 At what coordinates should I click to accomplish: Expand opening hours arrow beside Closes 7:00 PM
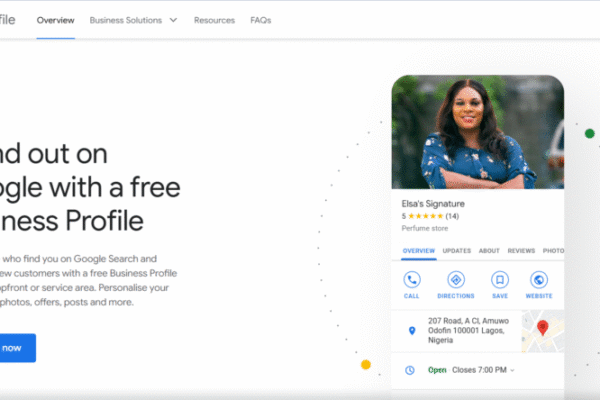pyautogui.click(x=512, y=370)
